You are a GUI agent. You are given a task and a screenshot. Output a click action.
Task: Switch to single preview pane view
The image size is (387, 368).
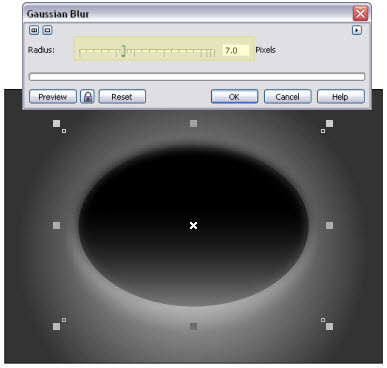coord(47,30)
